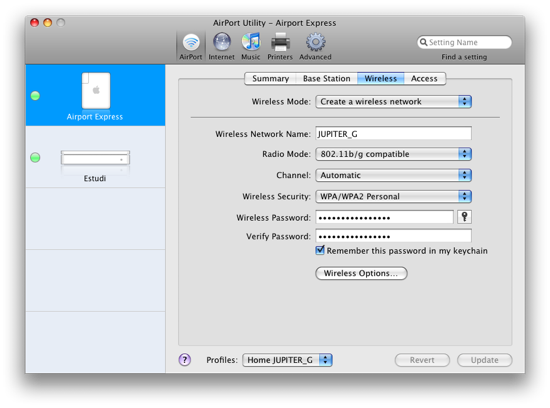Click the magnifier in the Setting Name search

pos(424,42)
